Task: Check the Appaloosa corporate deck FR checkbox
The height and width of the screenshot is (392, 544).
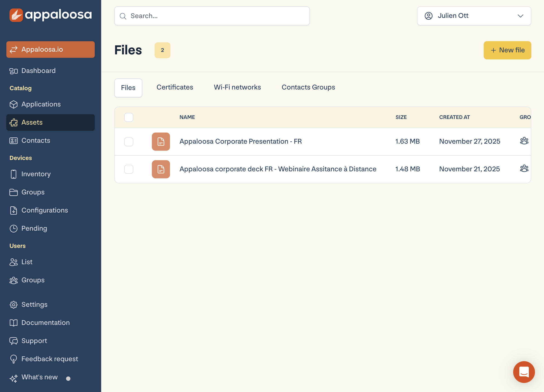Action: (129, 169)
